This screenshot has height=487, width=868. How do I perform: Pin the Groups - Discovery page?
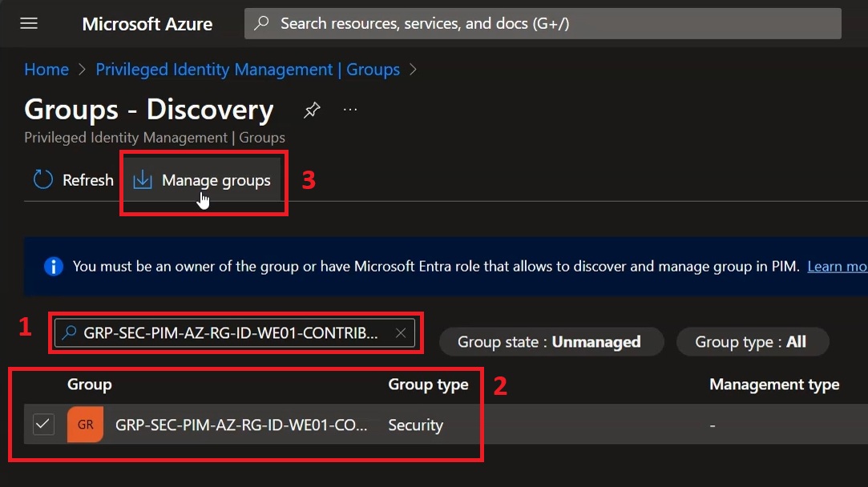point(312,110)
